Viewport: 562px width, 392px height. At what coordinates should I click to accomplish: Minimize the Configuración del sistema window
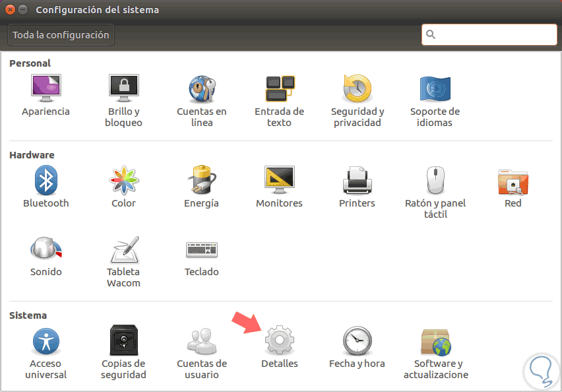tap(22, 10)
